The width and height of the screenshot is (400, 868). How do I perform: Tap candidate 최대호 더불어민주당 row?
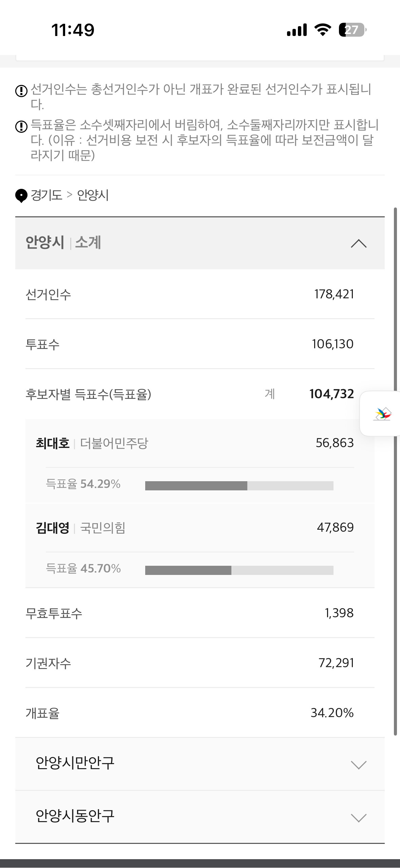[200, 443]
